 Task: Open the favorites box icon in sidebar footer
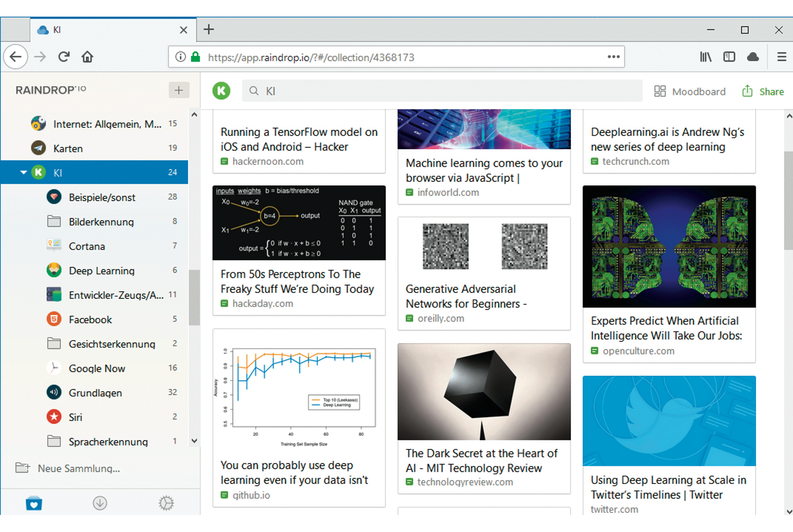pos(34,503)
